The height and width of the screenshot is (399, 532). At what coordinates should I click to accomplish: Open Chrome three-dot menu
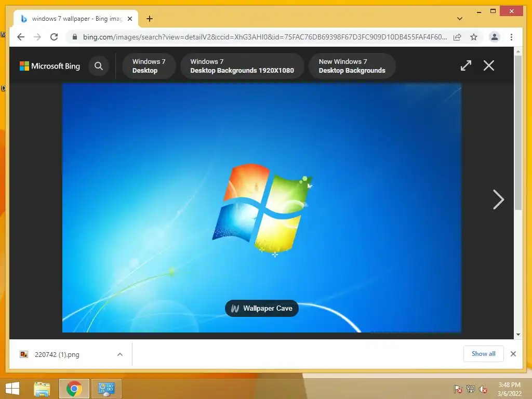coord(511,37)
